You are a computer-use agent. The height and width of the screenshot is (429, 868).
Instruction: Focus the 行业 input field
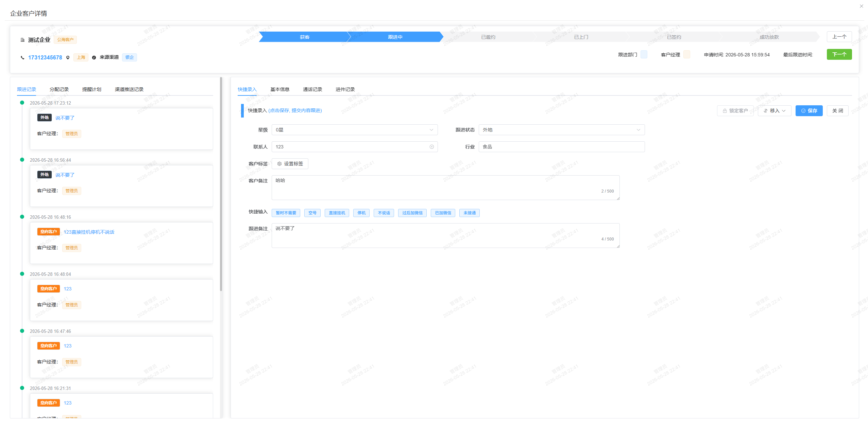(x=561, y=147)
